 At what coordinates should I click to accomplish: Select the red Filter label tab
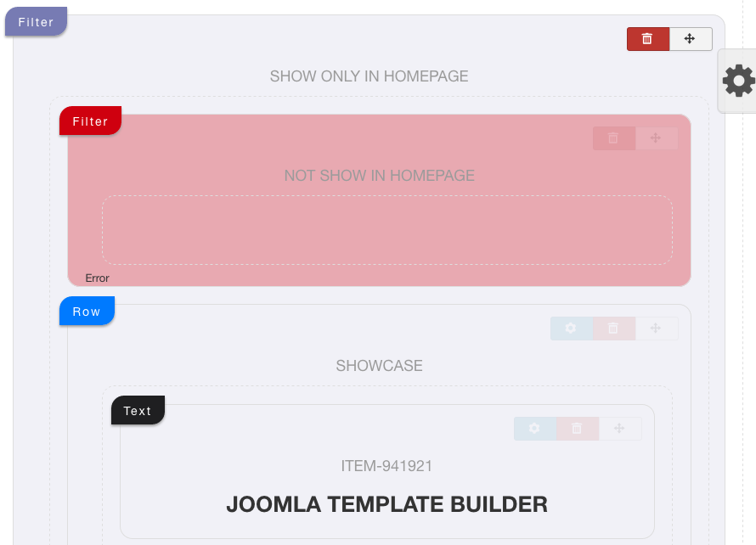pos(90,121)
